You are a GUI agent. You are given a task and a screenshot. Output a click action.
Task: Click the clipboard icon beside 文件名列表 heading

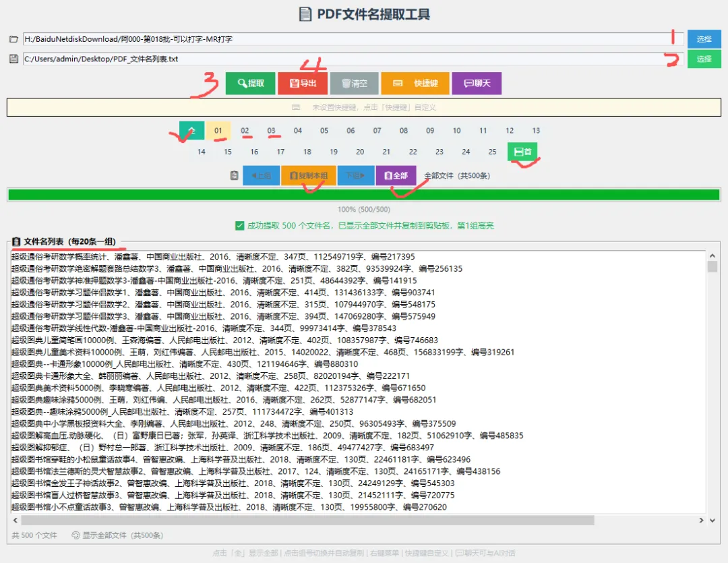click(x=16, y=241)
